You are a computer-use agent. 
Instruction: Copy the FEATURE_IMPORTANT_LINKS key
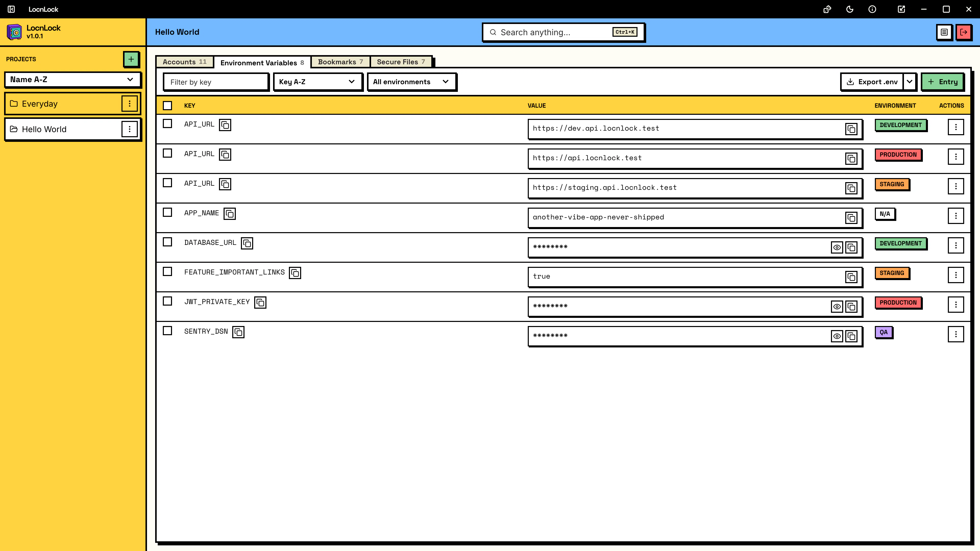pos(295,273)
